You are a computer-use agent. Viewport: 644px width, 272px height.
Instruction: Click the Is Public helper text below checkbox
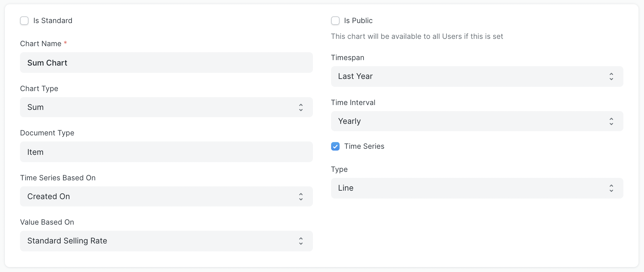click(x=417, y=36)
